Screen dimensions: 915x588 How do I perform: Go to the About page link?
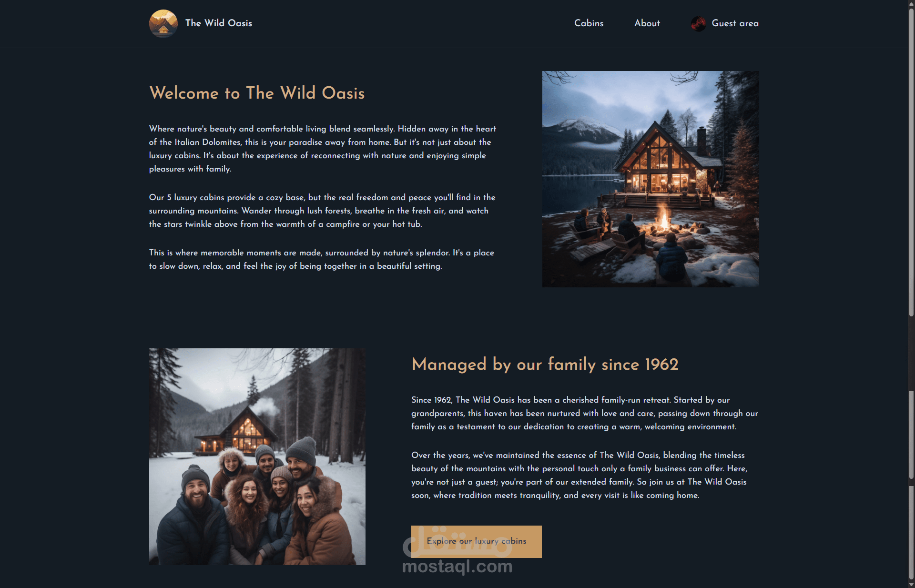(x=647, y=23)
